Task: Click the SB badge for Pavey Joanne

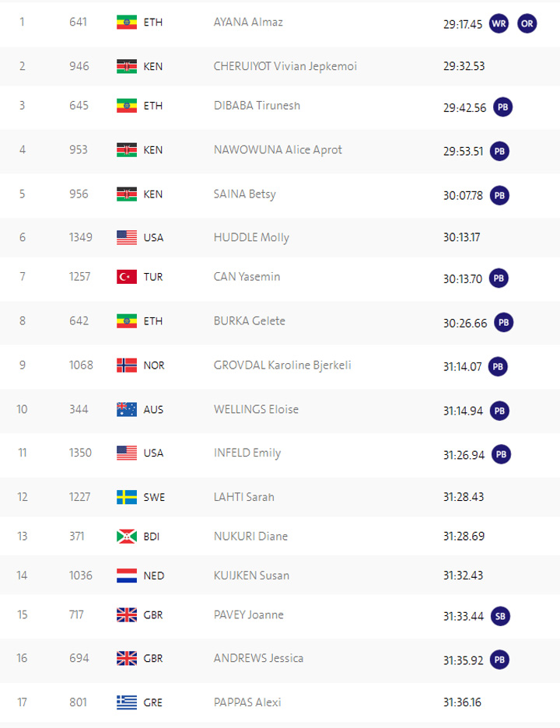Action: [500, 616]
